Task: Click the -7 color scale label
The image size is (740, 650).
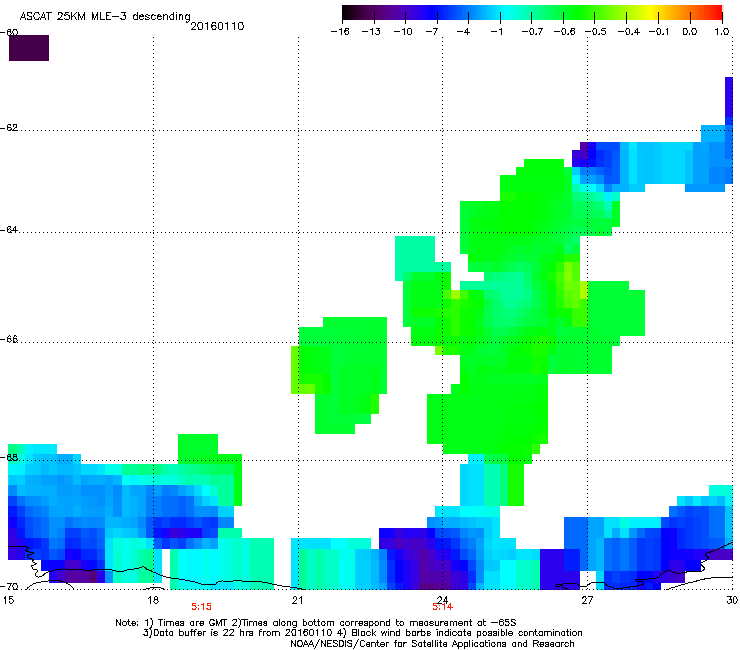Action: [432, 32]
